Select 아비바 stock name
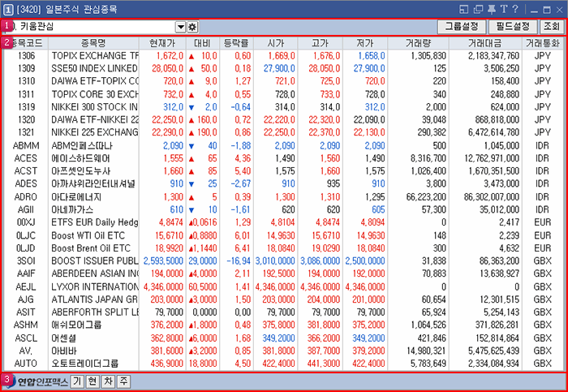Viewport: 568px width, 392px height. 64,351
